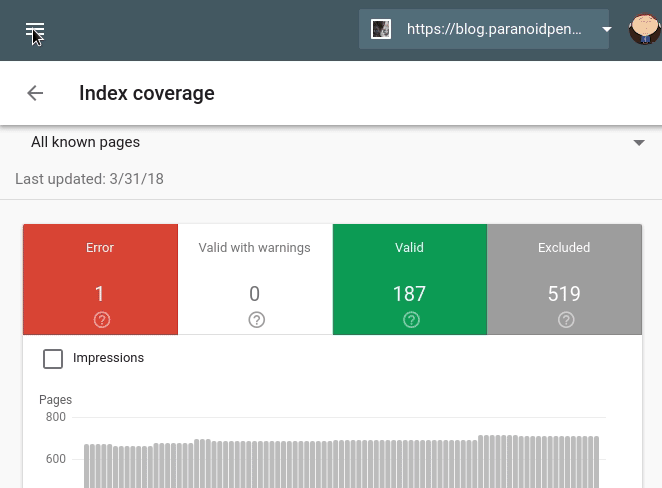
Task: Open help icon under Valid with warnings
Action: [257, 320]
